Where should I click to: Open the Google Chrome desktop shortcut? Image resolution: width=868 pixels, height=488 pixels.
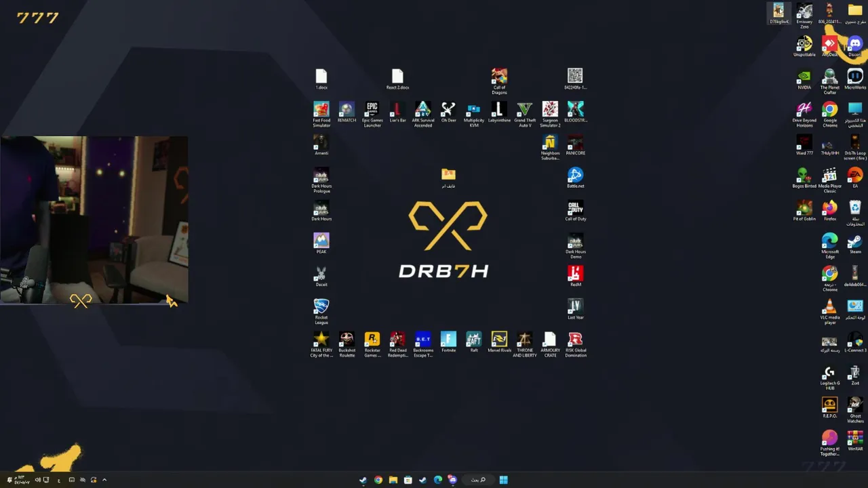coord(829,115)
